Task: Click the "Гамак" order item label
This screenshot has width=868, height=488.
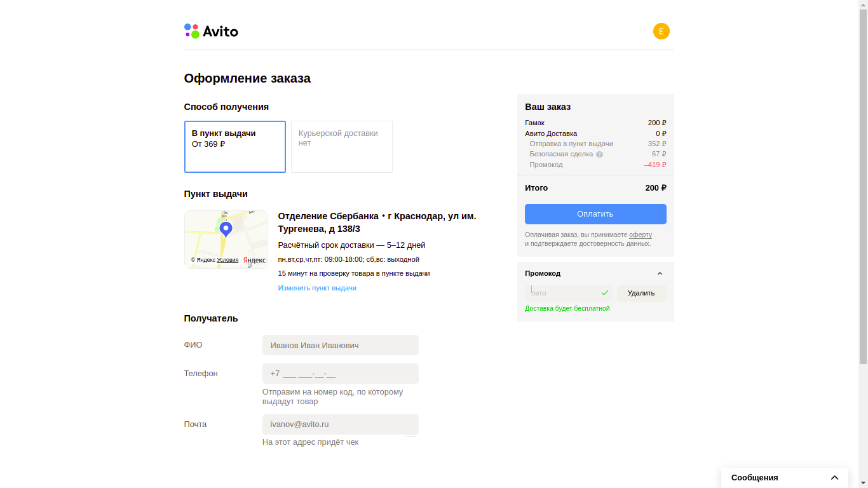Action: tap(534, 123)
